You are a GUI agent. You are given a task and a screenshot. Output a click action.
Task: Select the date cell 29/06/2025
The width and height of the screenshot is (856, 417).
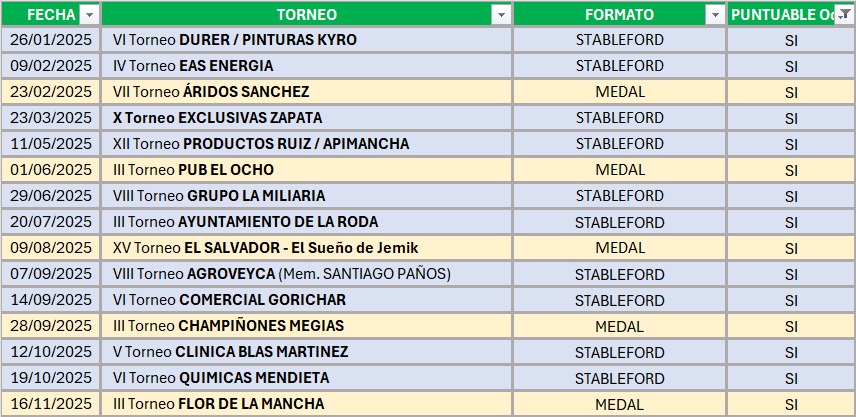(51, 196)
